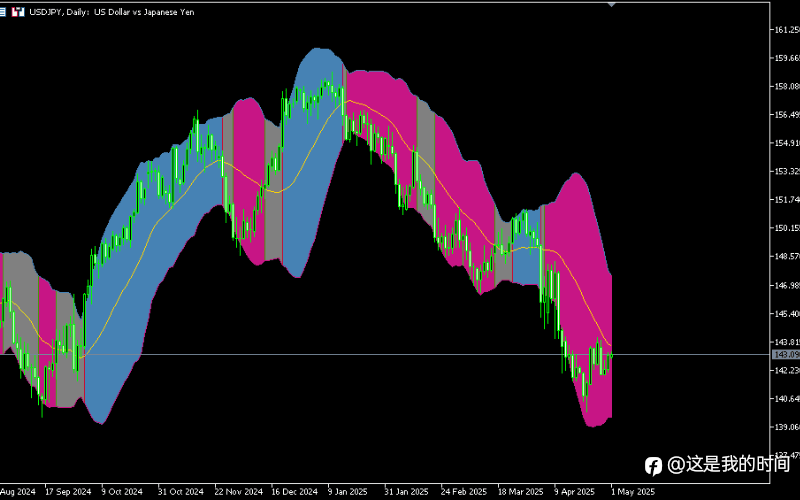Screen dimensions: 800x500
Task: Click the candlestick chart icon beside USDJPY
Action: [x=18, y=11]
